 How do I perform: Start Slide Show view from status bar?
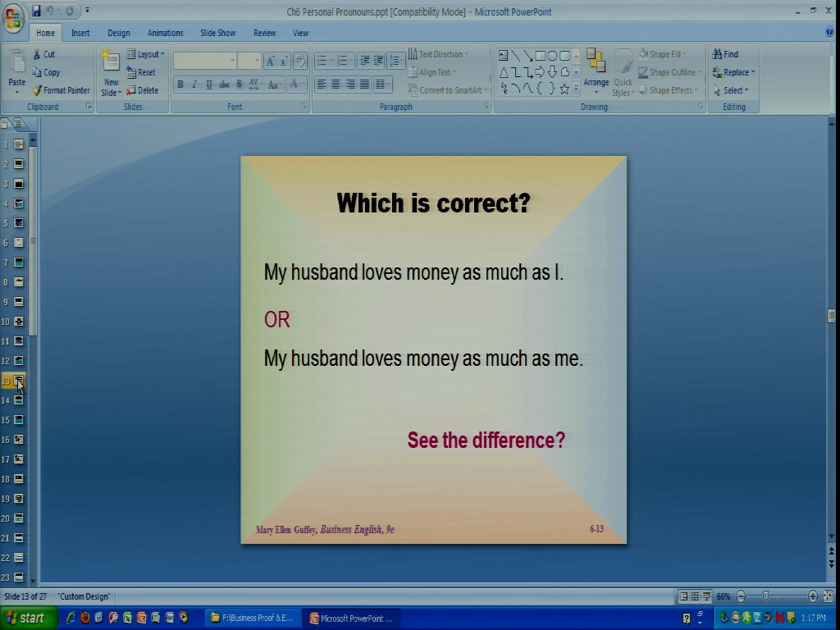tap(706, 596)
